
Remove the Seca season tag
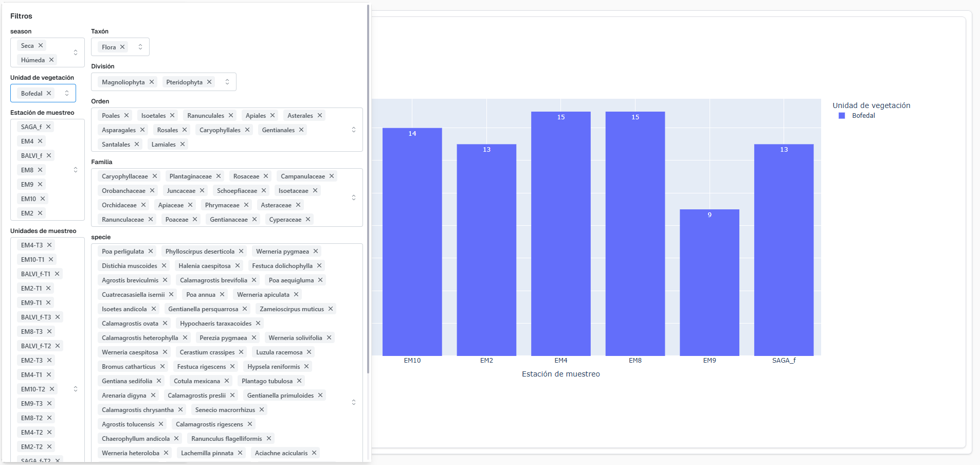click(x=41, y=46)
